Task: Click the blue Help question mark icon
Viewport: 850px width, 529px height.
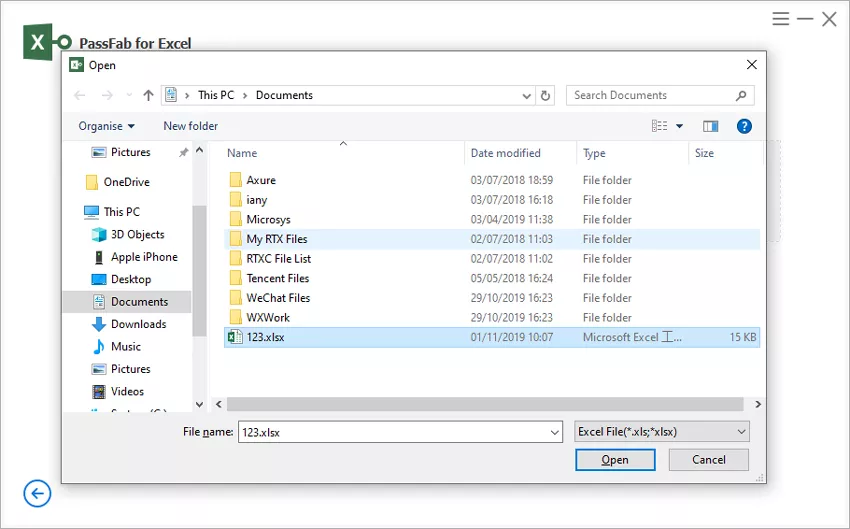Action: [x=743, y=126]
